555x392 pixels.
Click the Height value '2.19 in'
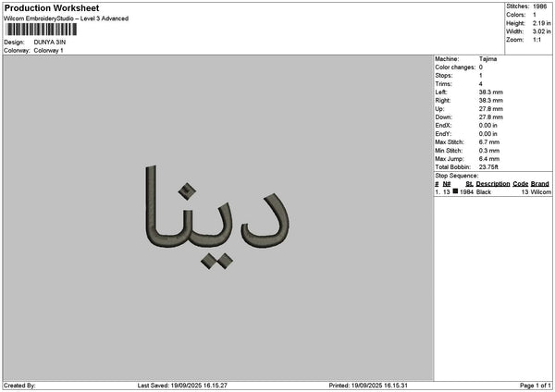tap(541, 23)
